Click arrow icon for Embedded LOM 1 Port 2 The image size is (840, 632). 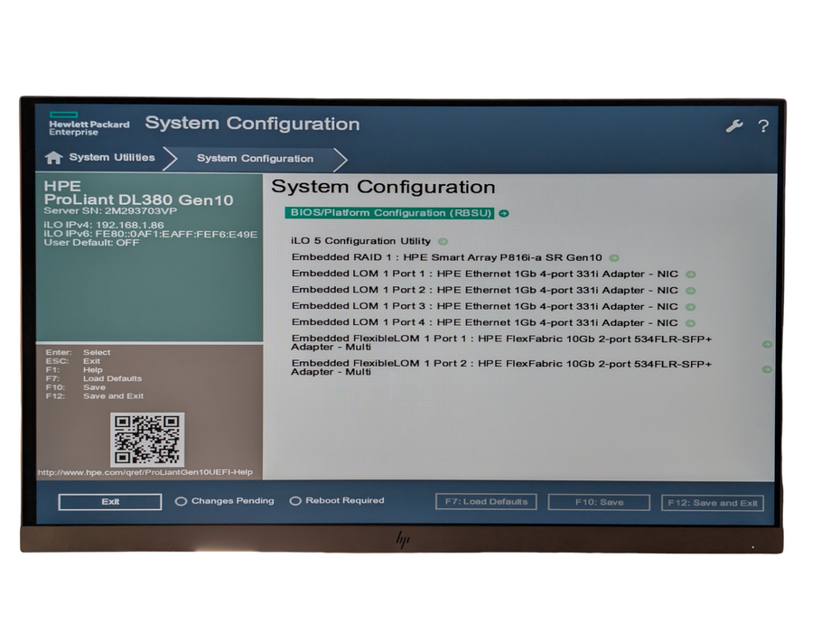tap(691, 291)
